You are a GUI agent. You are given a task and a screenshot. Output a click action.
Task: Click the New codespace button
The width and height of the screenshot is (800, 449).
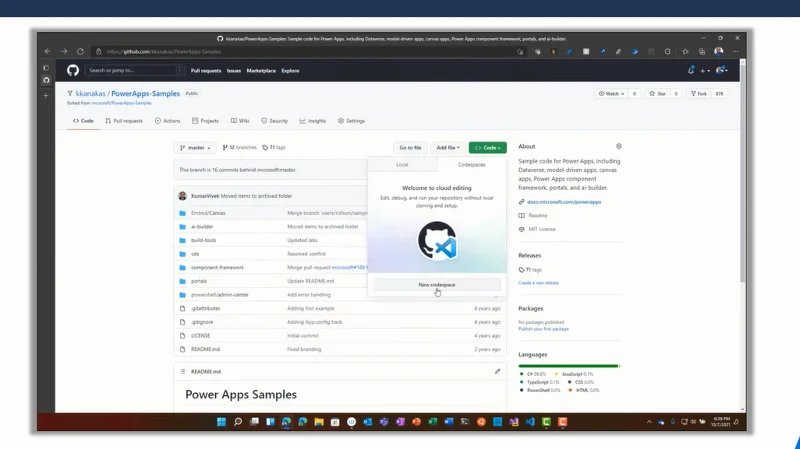tap(437, 285)
